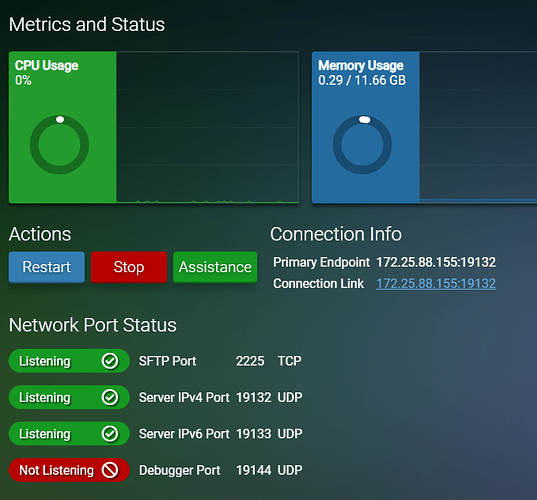
Task: Click the SFTP Port checkmark icon
Action: click(x=110, y=361)
